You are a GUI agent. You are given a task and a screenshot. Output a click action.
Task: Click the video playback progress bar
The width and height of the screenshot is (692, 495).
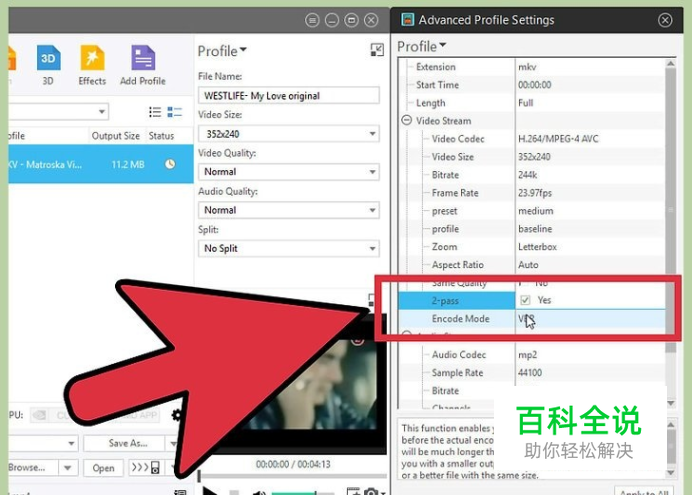coord(292,476)
